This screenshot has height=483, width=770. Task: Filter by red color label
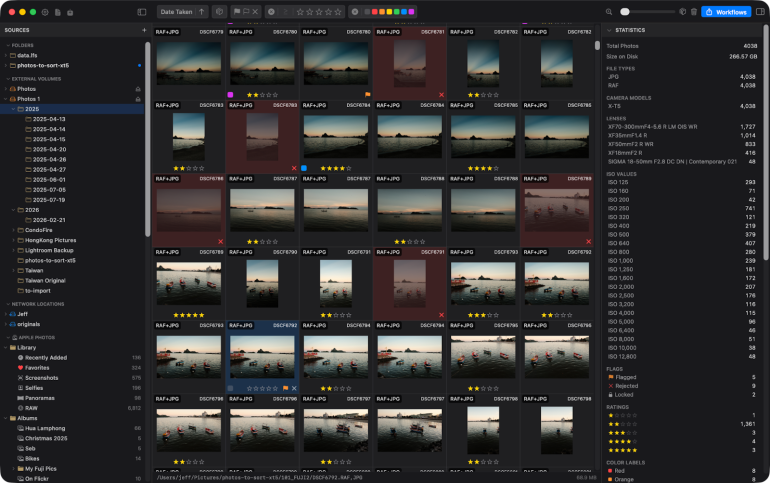click(x=374, y=12)
